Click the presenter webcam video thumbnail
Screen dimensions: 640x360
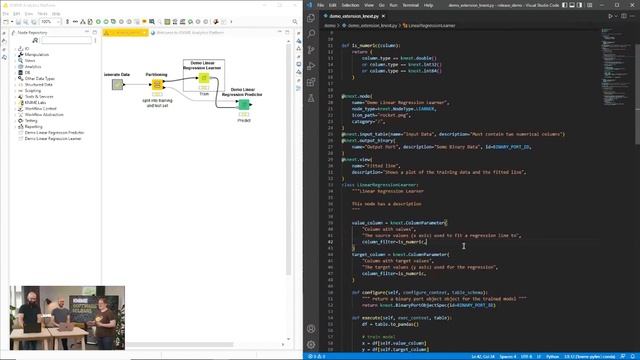[67, 318]
